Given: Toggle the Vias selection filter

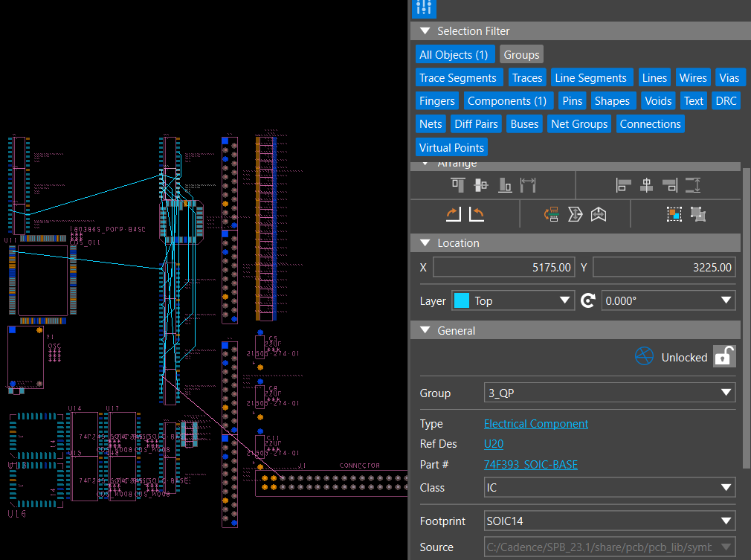Looking at the screenshot, I should 729,78.
